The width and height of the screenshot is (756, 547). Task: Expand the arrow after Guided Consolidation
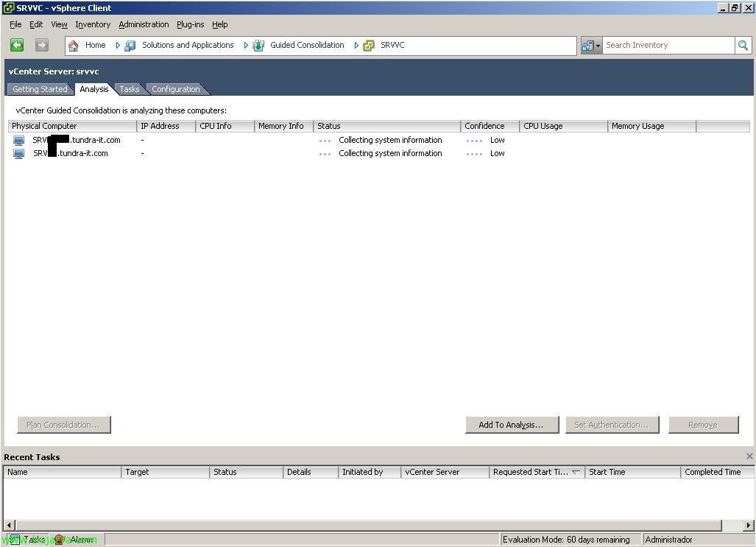(x=356, y=46)
